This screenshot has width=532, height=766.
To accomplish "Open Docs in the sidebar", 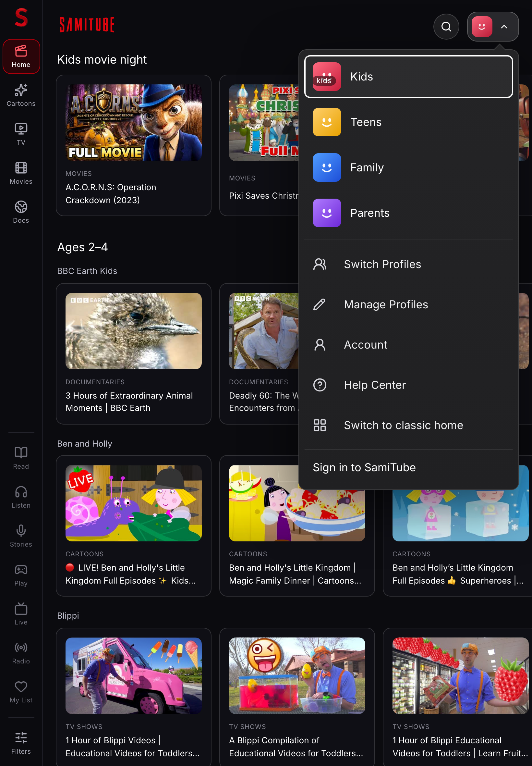I will click(21, 212).
